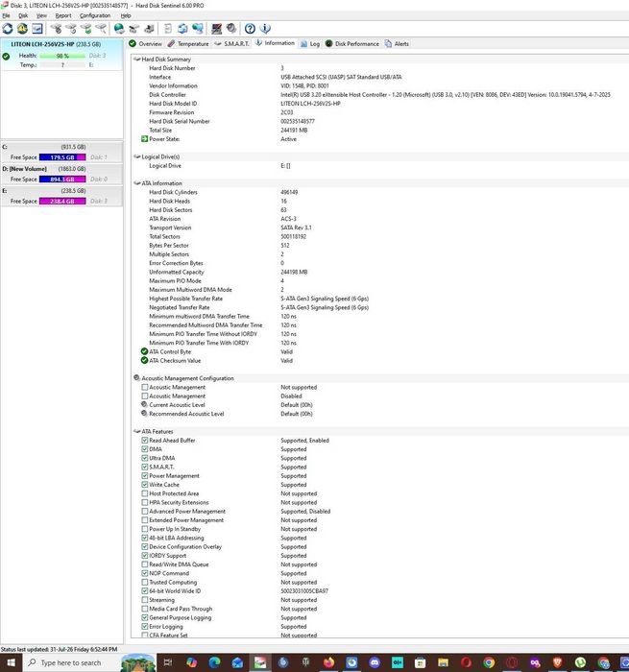Switch to the Overview tab
Screen dimensions: 629x672
tap(146, 44)
